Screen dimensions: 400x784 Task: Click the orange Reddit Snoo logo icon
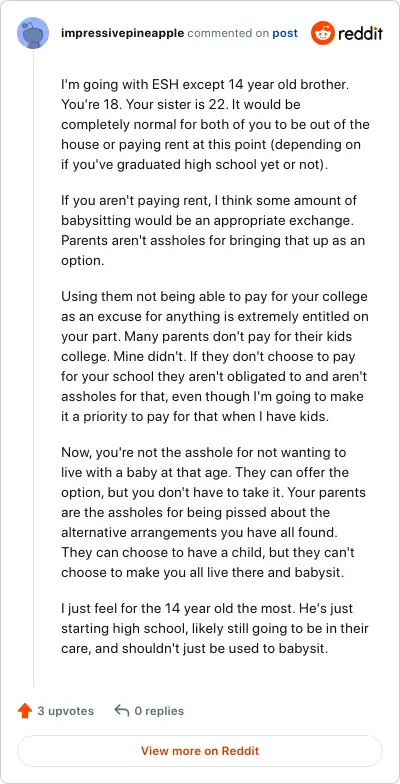point(322,33)
